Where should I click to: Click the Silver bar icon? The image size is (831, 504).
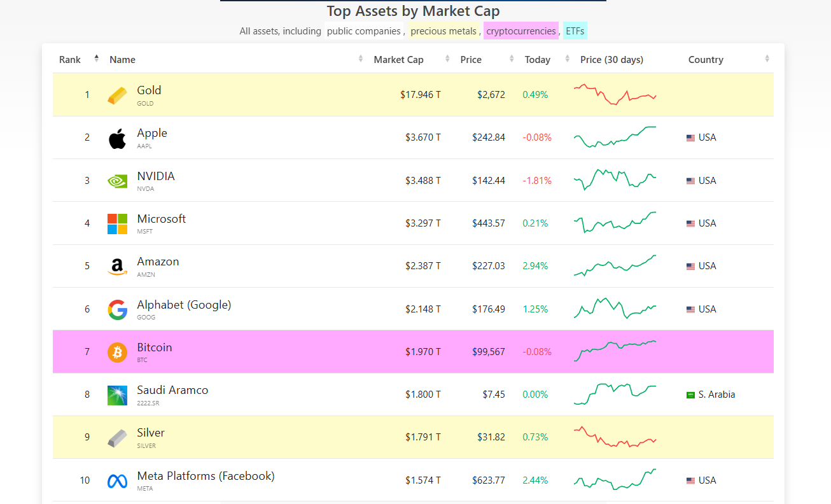pos(117,438)
